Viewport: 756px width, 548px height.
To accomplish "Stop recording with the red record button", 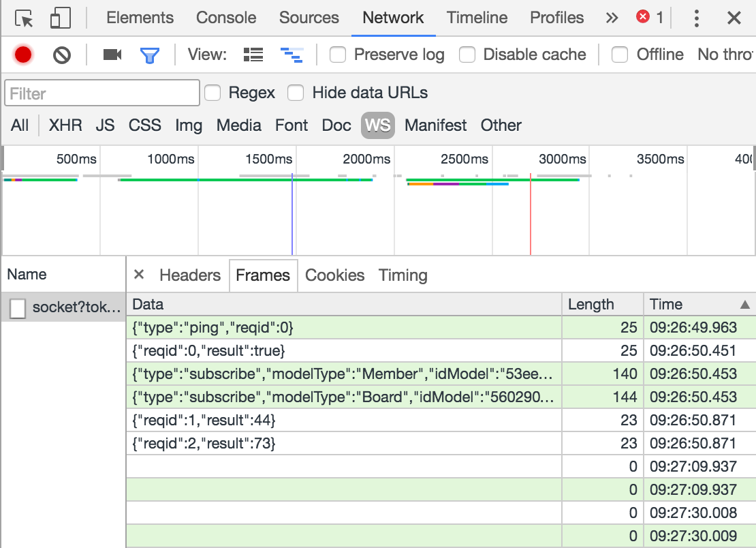I will tap(23, 55).
